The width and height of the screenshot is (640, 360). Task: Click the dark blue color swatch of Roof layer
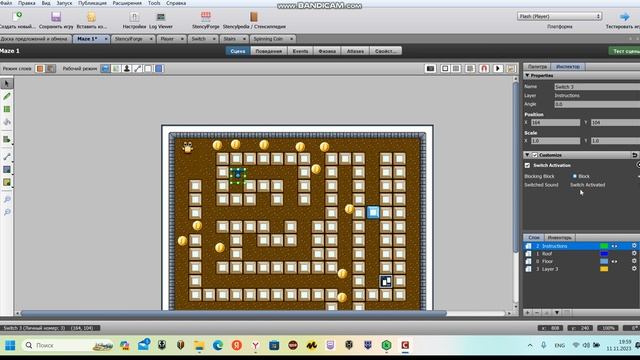tap(604, 254)
